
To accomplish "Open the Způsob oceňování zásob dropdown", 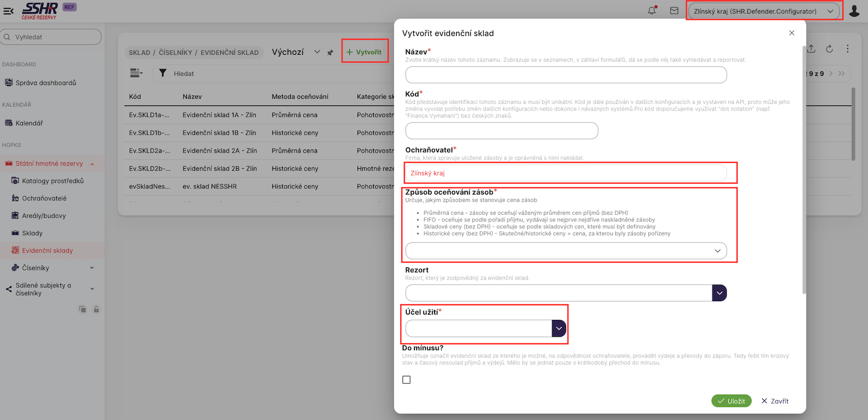I will coord(566,251).
